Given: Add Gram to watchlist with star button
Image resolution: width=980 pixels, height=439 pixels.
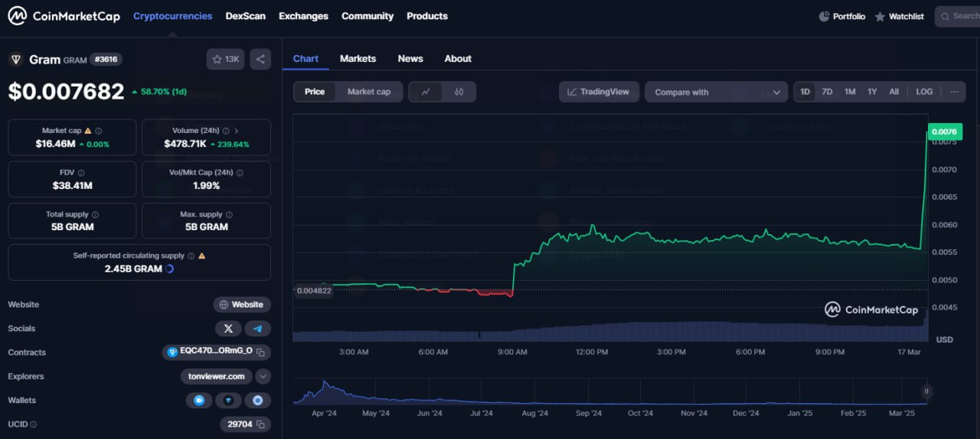Looking at the screenshot, I should click(225, 59).
